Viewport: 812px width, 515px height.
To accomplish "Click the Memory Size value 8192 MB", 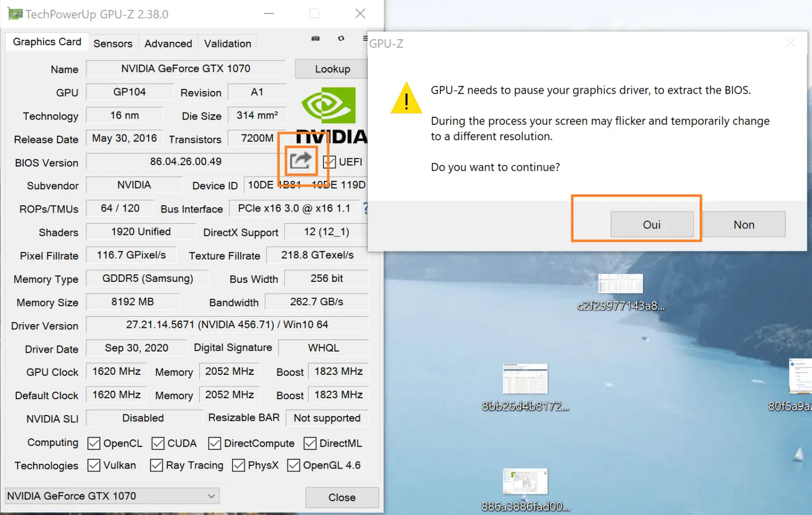I will 132,301.
